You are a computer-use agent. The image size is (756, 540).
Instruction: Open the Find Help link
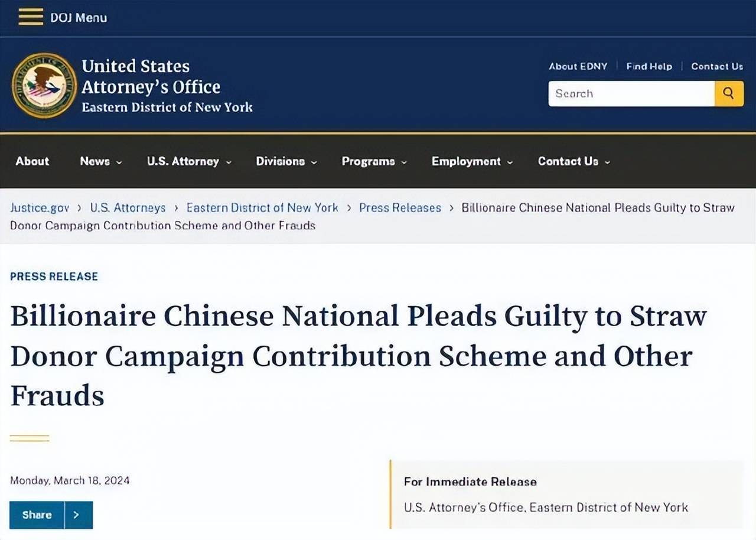coord(649,66)
